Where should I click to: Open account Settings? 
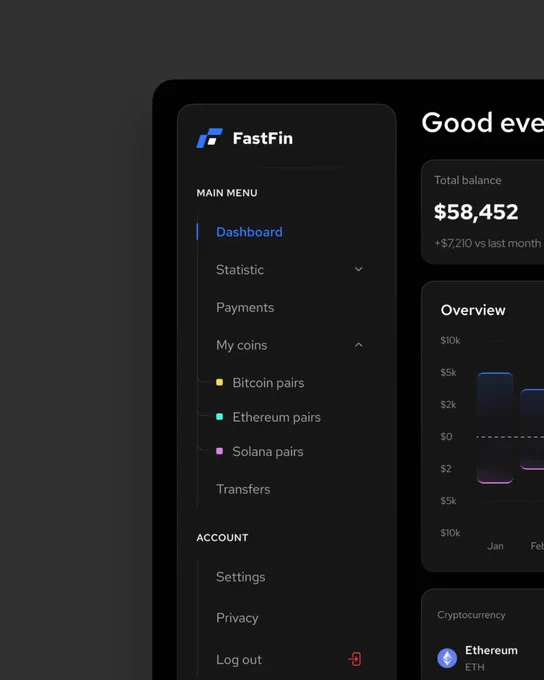pos(240,577)
